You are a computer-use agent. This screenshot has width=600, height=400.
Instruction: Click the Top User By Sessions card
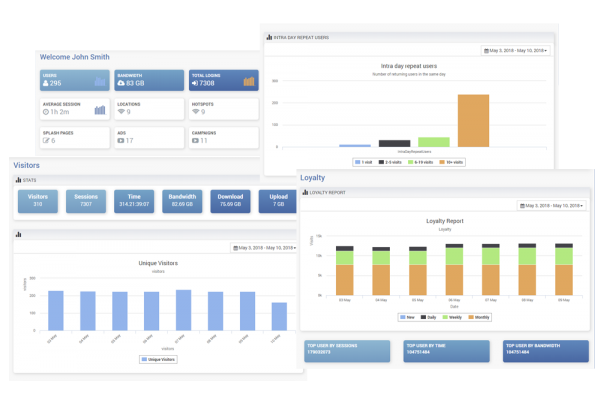pos(347,351)
